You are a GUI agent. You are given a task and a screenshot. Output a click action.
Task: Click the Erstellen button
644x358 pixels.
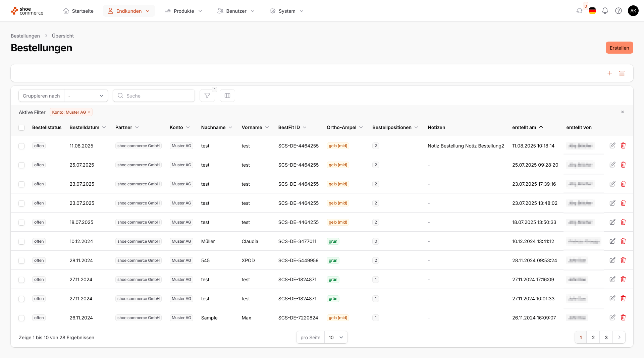click(619, 48)
